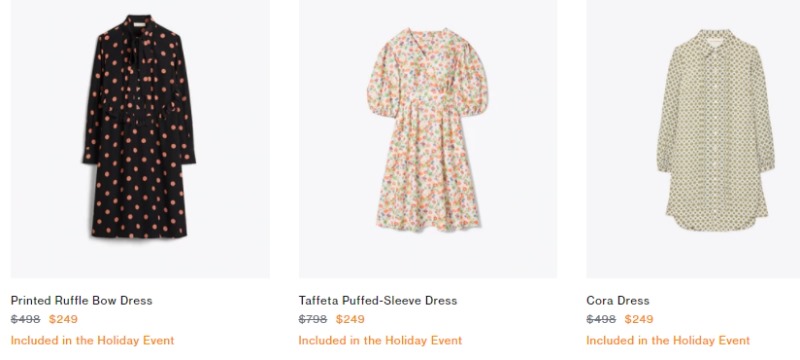Viewport: 800px width, 360px height.
Task: Open Holiday Event link under Cora Dress
Action: (x=668, y=340)
